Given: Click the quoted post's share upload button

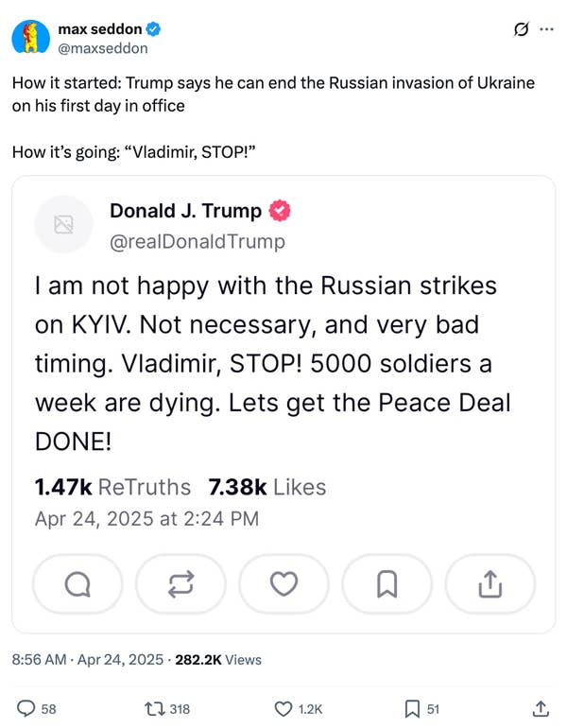Looking at the screenshot, I should click(490, 584).
